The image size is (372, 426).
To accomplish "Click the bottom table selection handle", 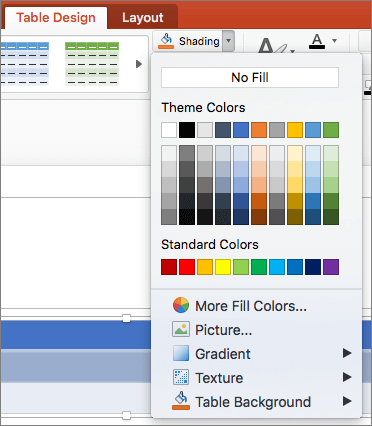I will 126,416.
